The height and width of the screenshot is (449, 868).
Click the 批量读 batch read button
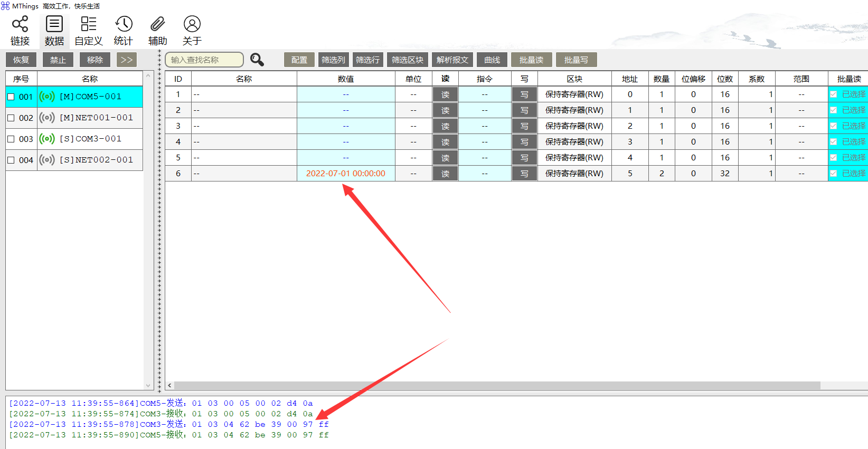(531, 60)
